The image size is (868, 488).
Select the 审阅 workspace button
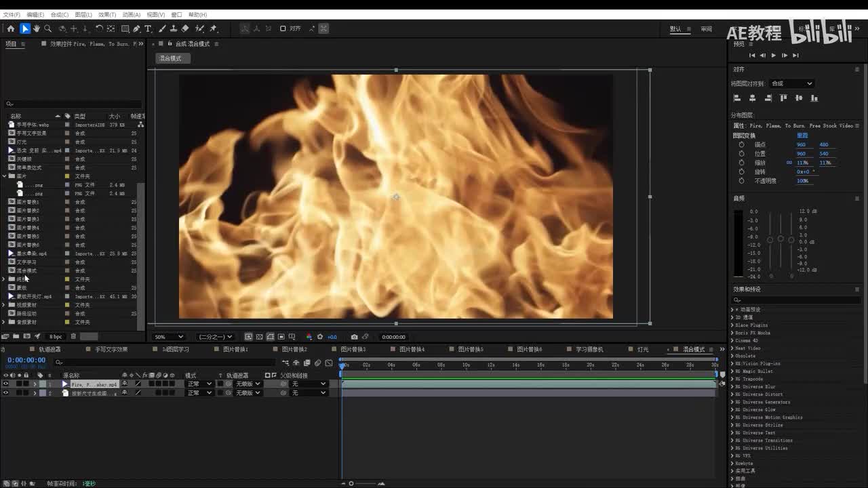click(707, 29)
